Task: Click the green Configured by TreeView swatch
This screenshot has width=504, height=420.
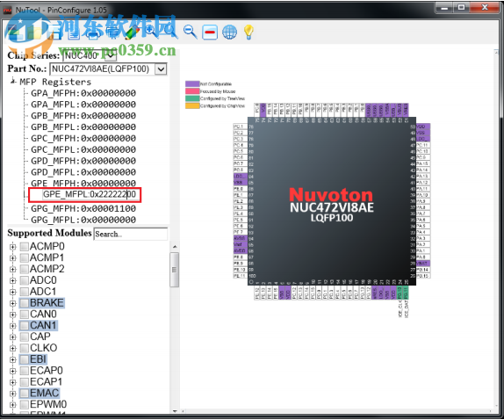Action: pos(192,98)
